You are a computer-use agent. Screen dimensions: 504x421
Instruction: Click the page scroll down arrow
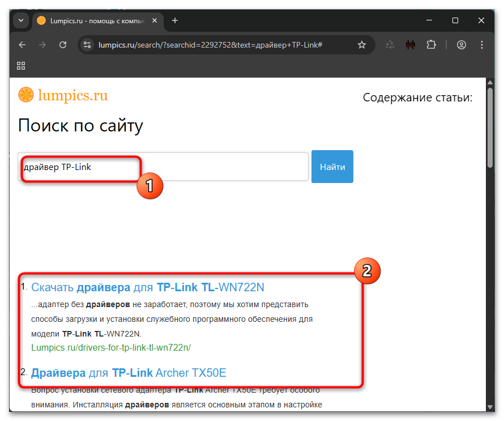pos(490,407)
